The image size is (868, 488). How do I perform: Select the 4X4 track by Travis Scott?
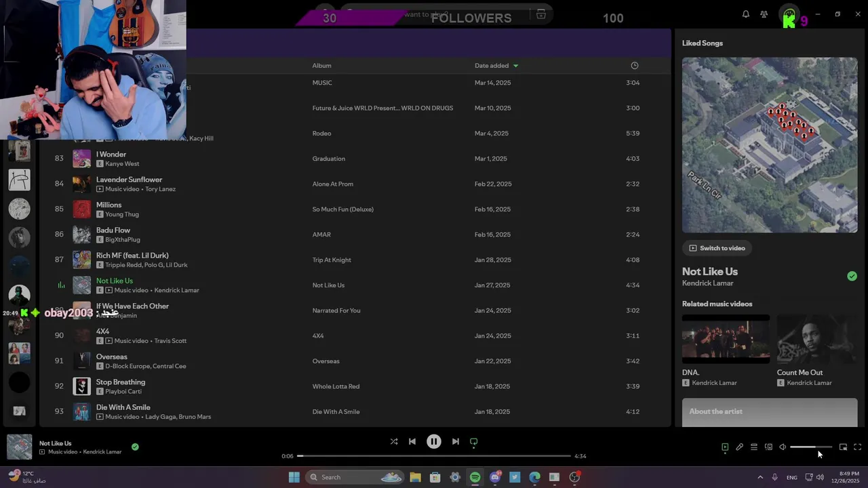tap(355, 335)
